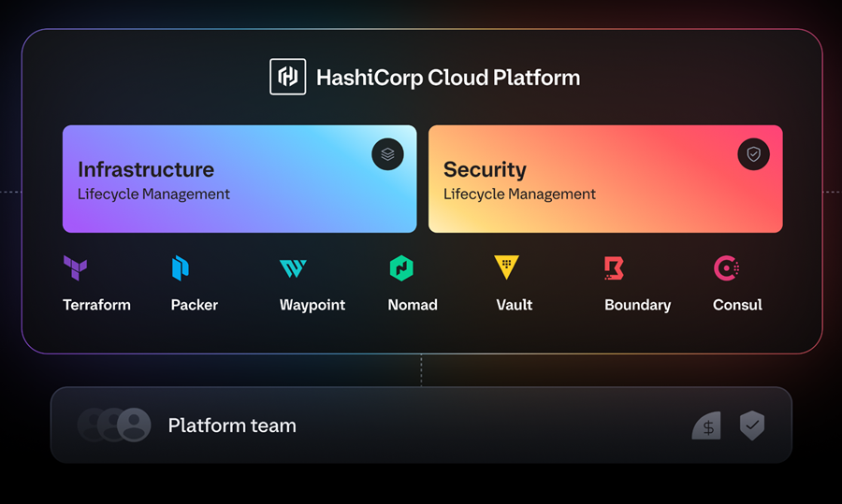Choose the Nomad hexagon icon
842x504 pixels.
click(x=401, y=268)
